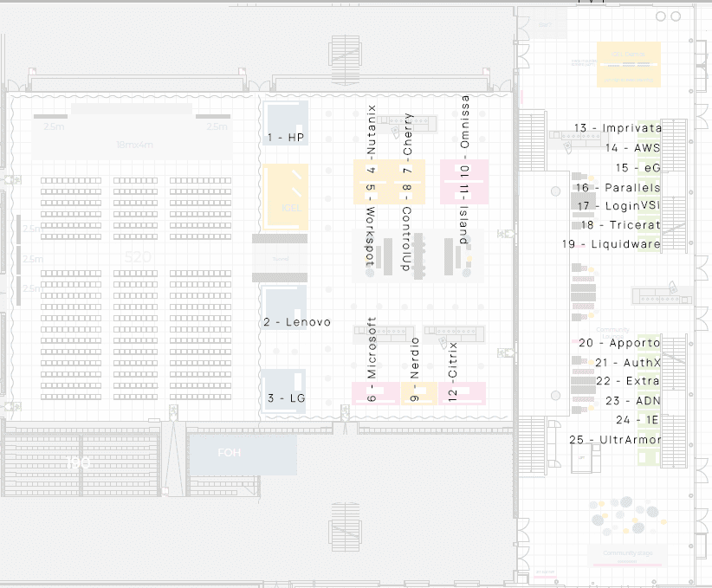712x588 pixels.
Task: Click the '8 - ControlUp' vertical label
Action: (406, 227)
